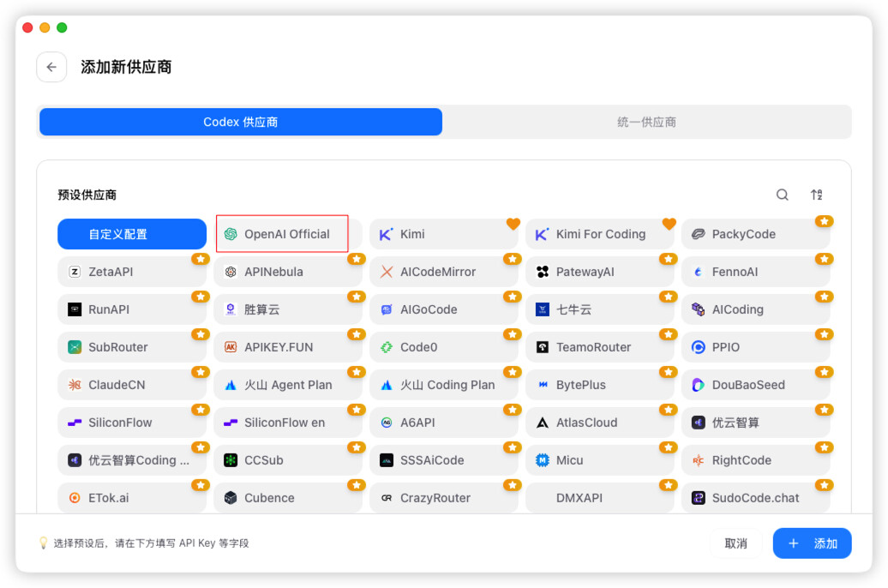Click the RightCode logo icon
This screenshot has height=588, width=888.
click(699, 460)
